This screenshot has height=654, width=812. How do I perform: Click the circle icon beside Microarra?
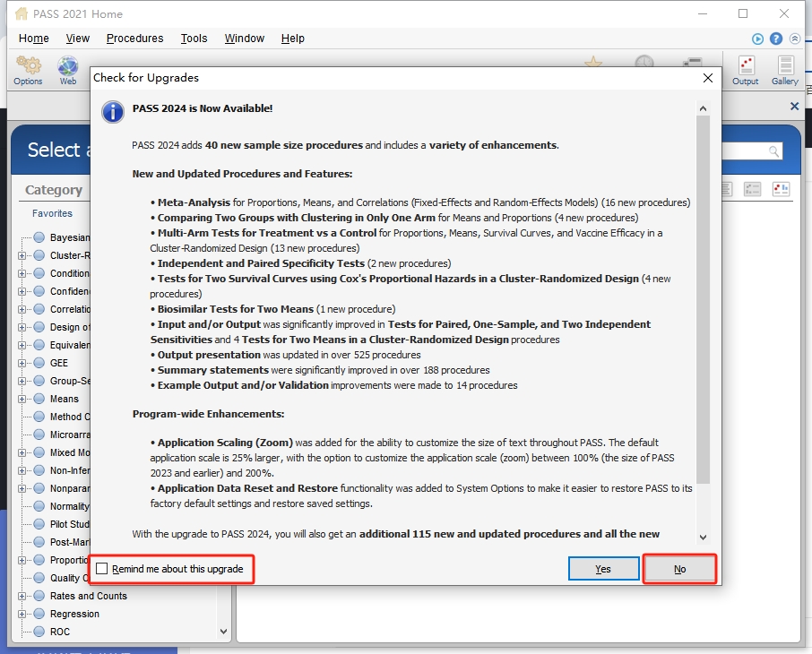pyautogui.click(x=39, y=435)
